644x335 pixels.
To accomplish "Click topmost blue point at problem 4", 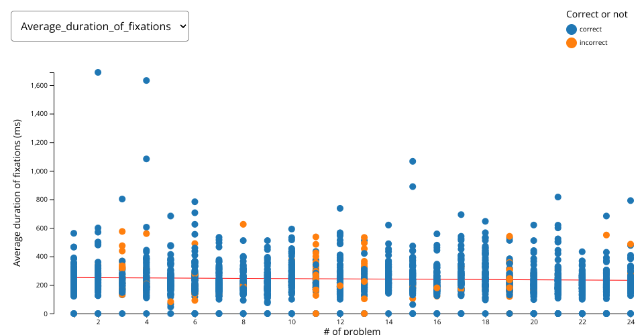I will pos(146,80).
